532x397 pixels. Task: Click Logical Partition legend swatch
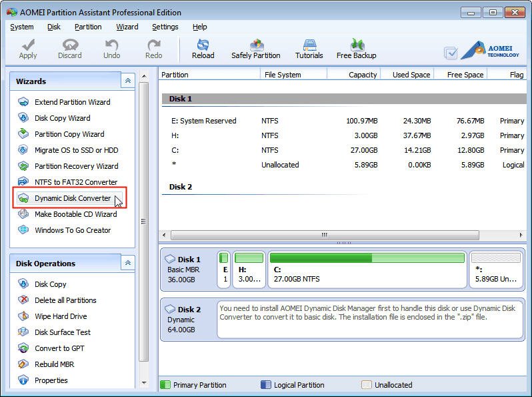pyautogui.click(x=266, y=385)
